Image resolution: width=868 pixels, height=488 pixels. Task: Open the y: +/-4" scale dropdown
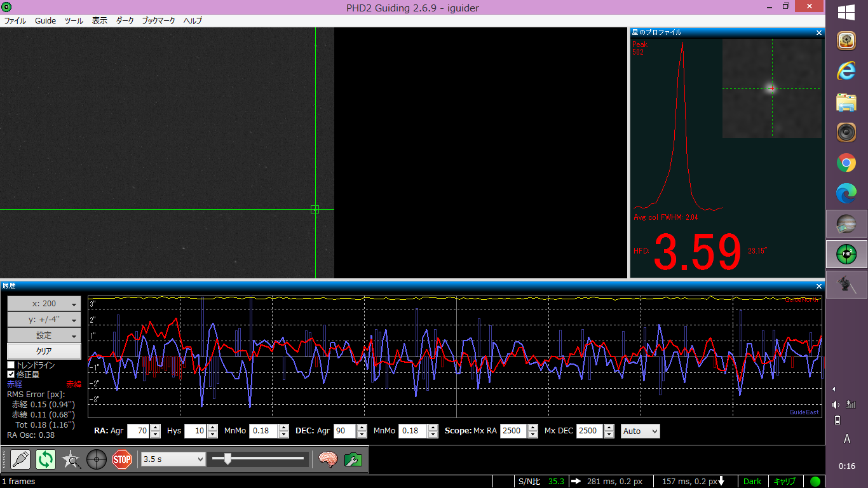(44, 320)
